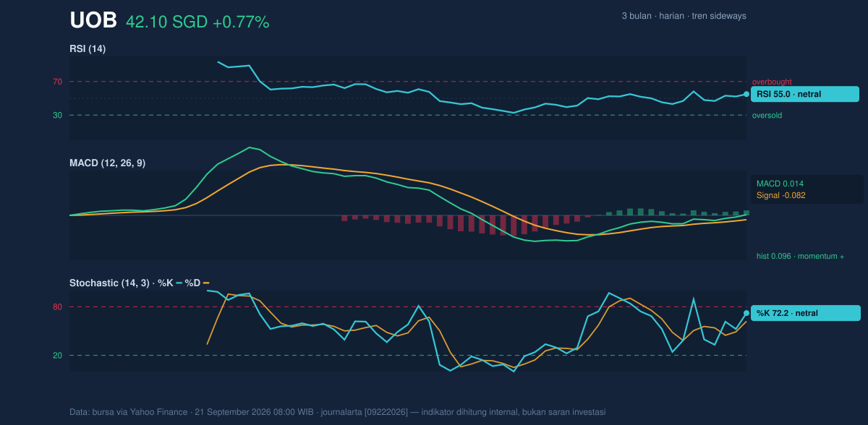The image size is (868, 425).
Task: Click the RSI line endpoint dot
Action: point(746,94)
